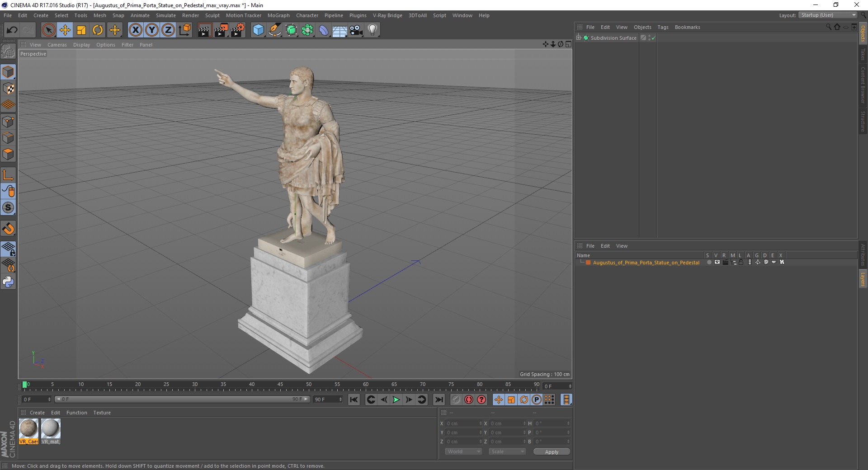Toggle Subdivision Surface enable checkmark
This screenshot has height=470, width=868.
[653, 38]
